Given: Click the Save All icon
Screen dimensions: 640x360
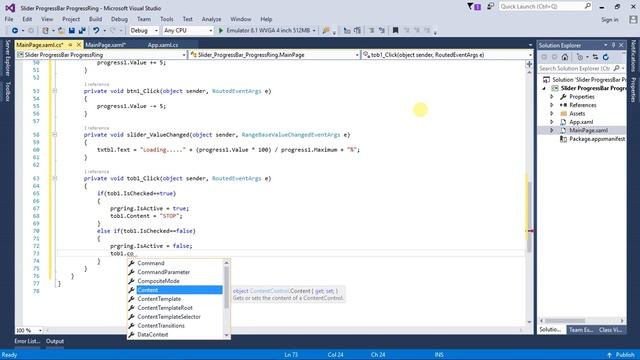Looking at the screenshot, I should (x=82, y=31).
